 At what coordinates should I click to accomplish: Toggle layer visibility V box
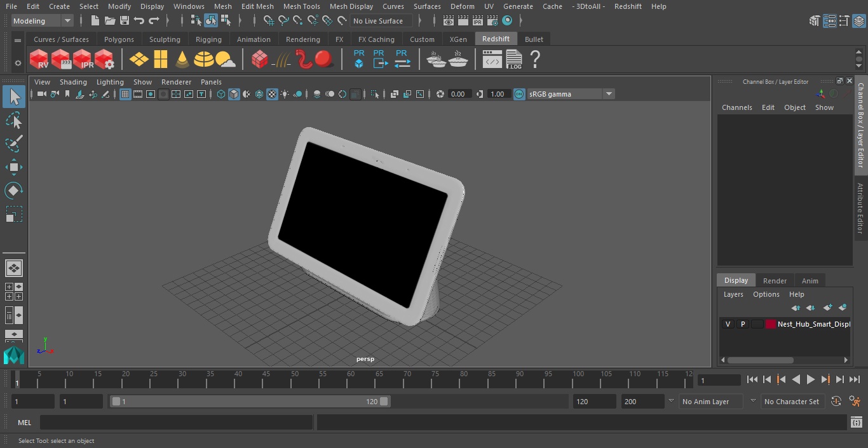click(728, 324)
